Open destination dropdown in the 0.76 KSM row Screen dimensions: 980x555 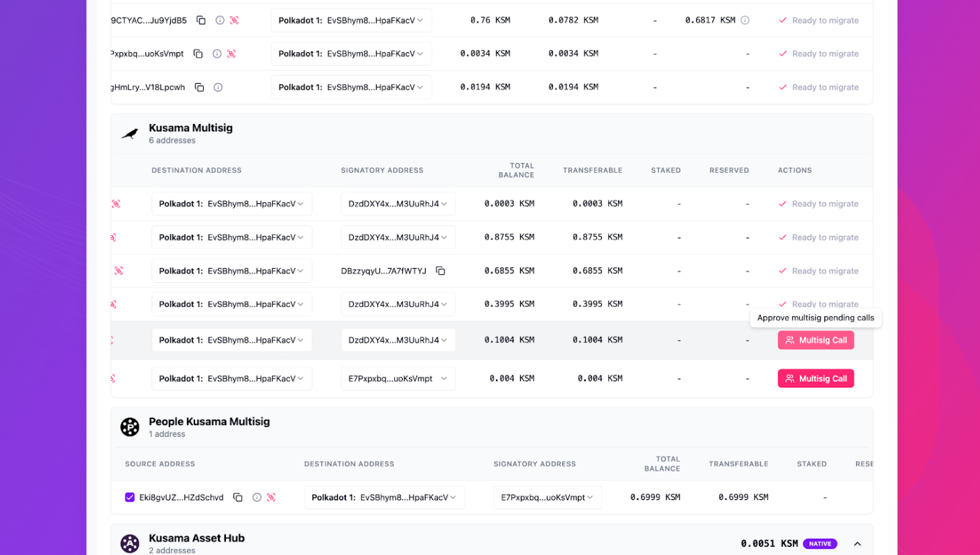tap(351, 20)
